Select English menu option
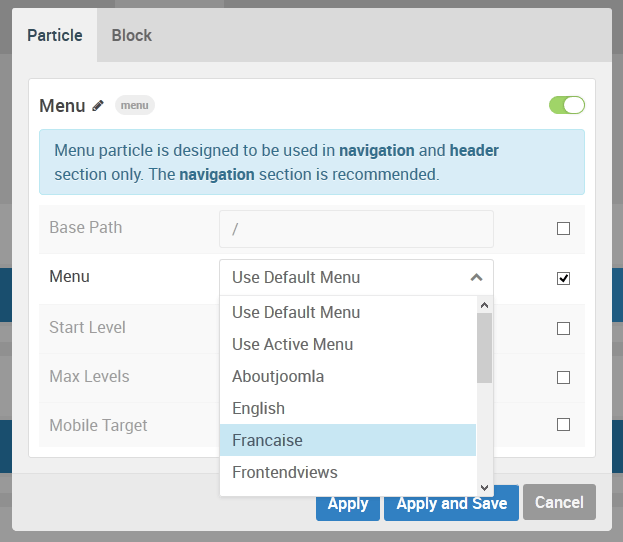The width and height of the screenshot is (623, 542). (x=258, y=408)
